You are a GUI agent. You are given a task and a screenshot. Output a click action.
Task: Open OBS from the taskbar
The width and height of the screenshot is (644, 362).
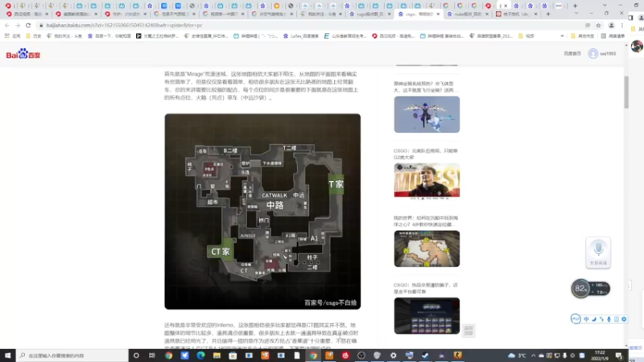tap(361, 356)
